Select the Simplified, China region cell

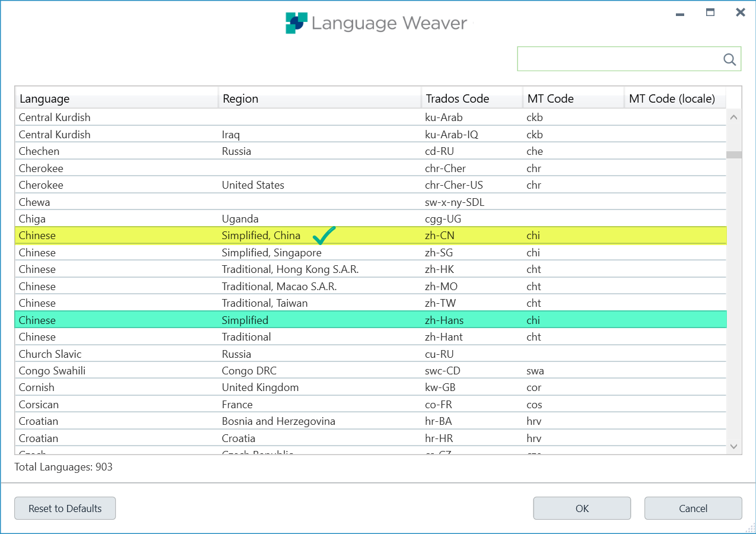(261, 236)
